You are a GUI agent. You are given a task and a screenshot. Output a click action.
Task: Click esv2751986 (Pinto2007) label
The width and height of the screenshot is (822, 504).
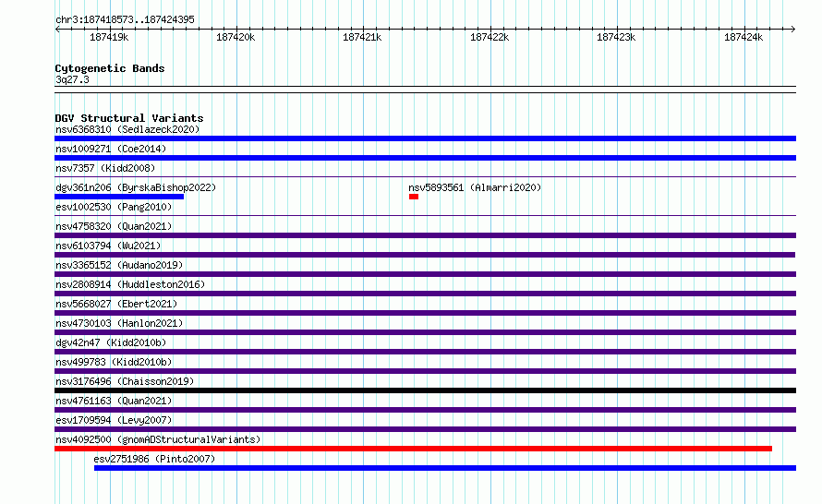pos(154,459)
